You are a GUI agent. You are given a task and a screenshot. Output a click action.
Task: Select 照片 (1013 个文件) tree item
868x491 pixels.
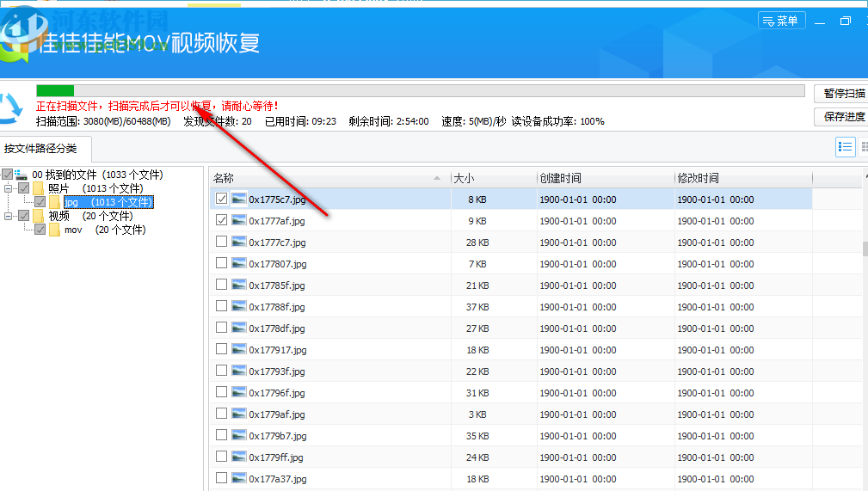[x=95, y=188]
